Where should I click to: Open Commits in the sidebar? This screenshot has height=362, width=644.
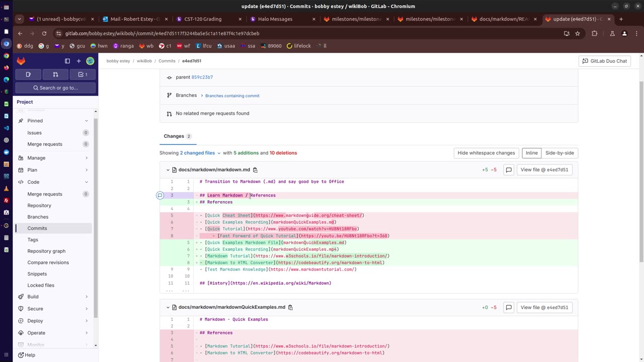(x=53, y=228)
